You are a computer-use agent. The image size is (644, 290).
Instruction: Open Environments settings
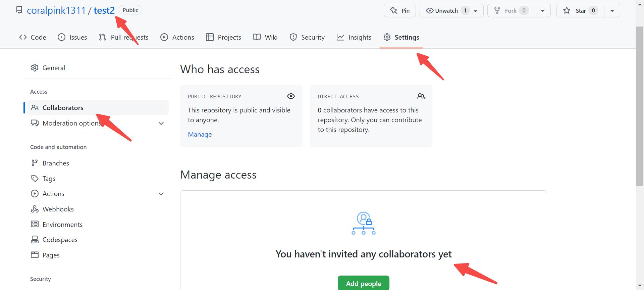coord(98,225)
